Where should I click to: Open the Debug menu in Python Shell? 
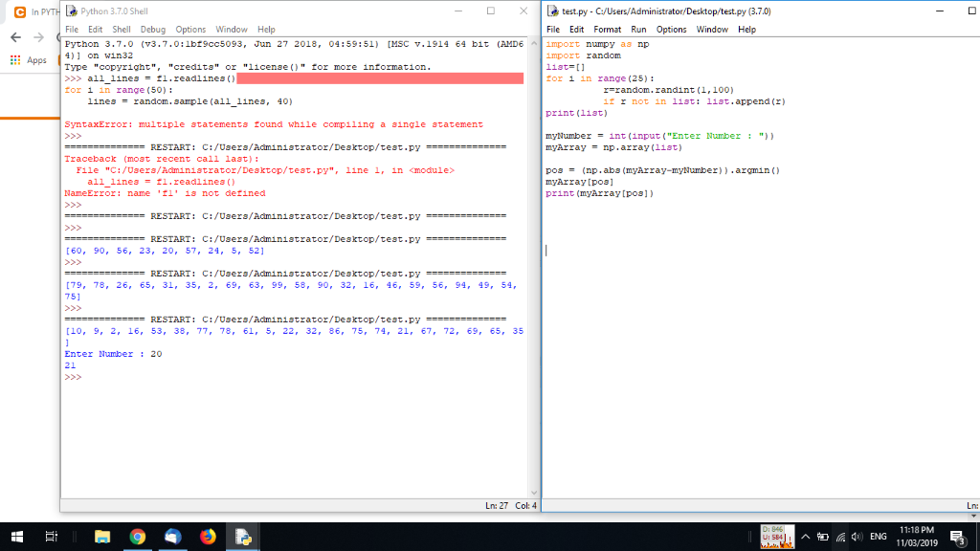pos(152,29)
